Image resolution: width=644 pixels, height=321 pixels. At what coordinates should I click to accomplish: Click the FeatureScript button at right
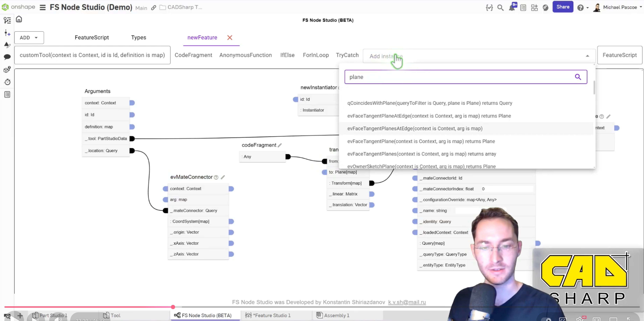click(x=619, y=55)
